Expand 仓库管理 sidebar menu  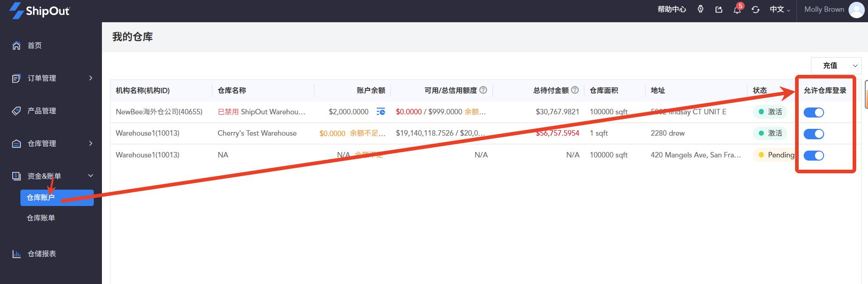click(x=52, y=143)
